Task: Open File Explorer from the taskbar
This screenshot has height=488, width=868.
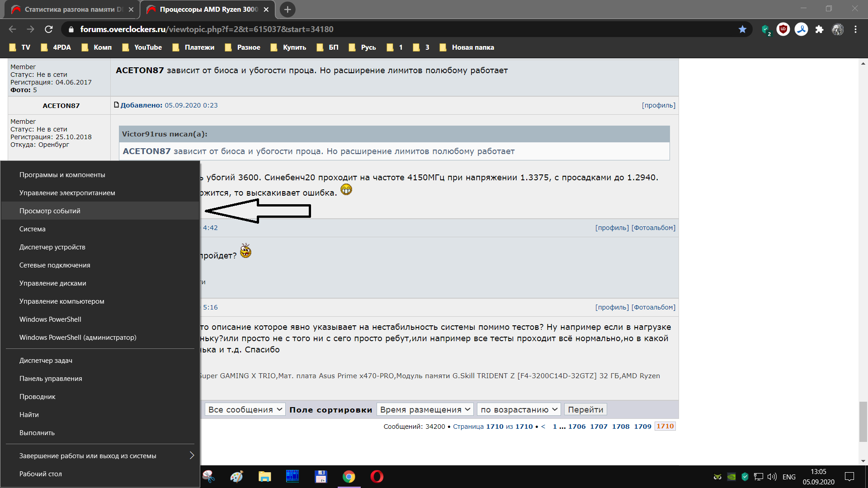Action: [x=264, y=477]
